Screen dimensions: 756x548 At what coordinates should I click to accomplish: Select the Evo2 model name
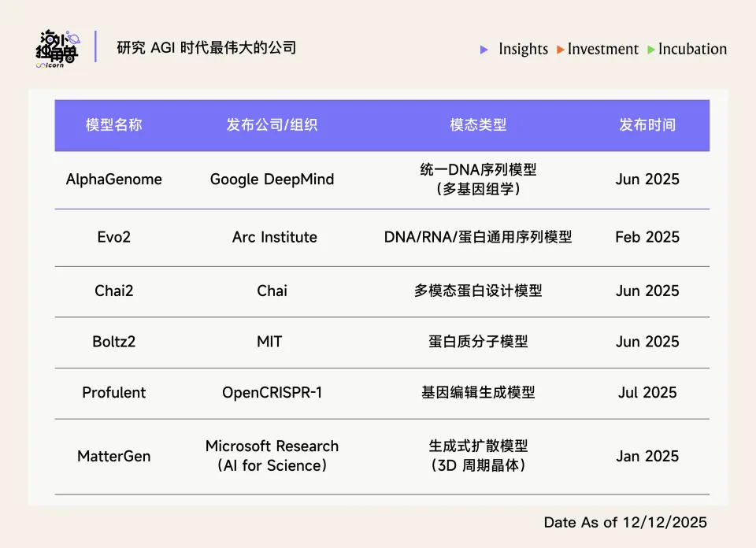114,237
